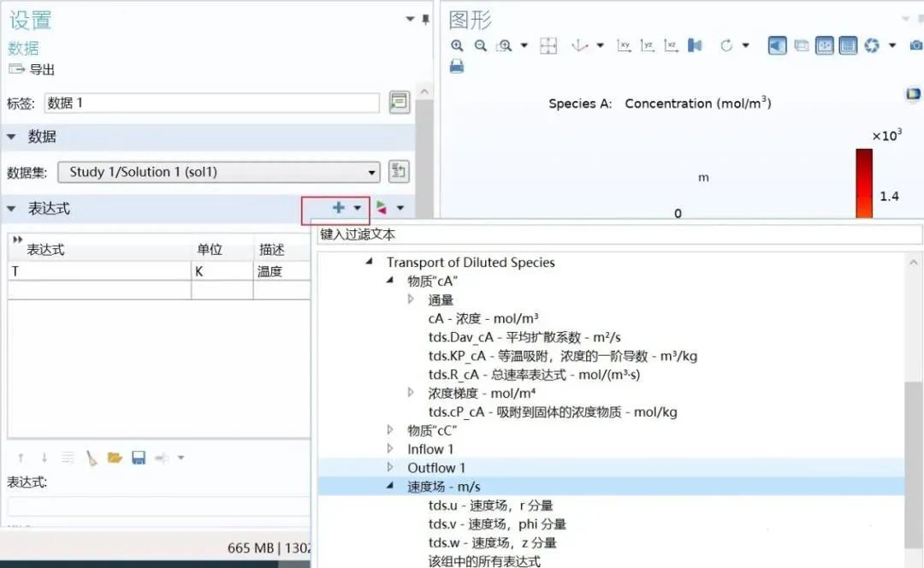
Task: Click the move-expression-down arrow icon
Action: click(x=44, y=458)
